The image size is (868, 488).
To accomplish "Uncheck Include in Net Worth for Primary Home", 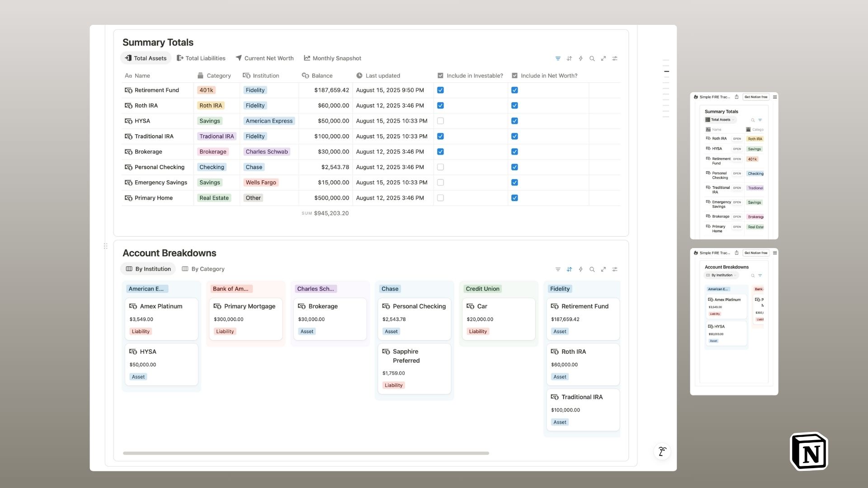I will [514, 198].
